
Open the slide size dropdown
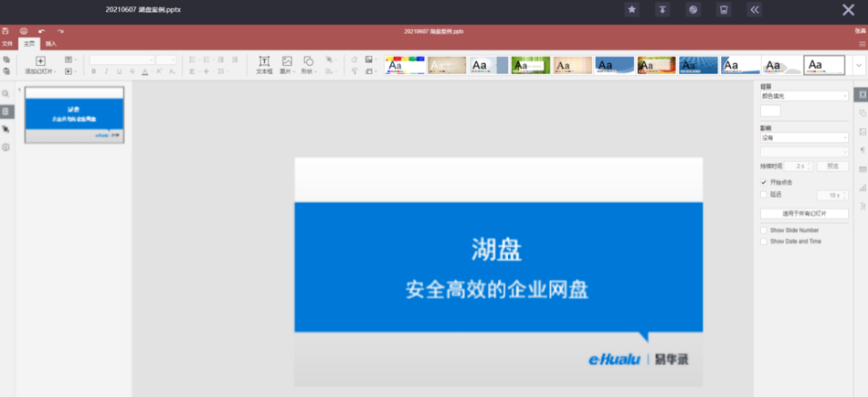pyautogui.click(x=371, y=71)
